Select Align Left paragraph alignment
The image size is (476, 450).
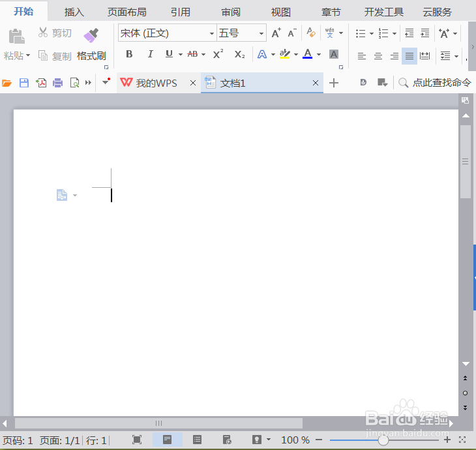(x=362, y=56)
